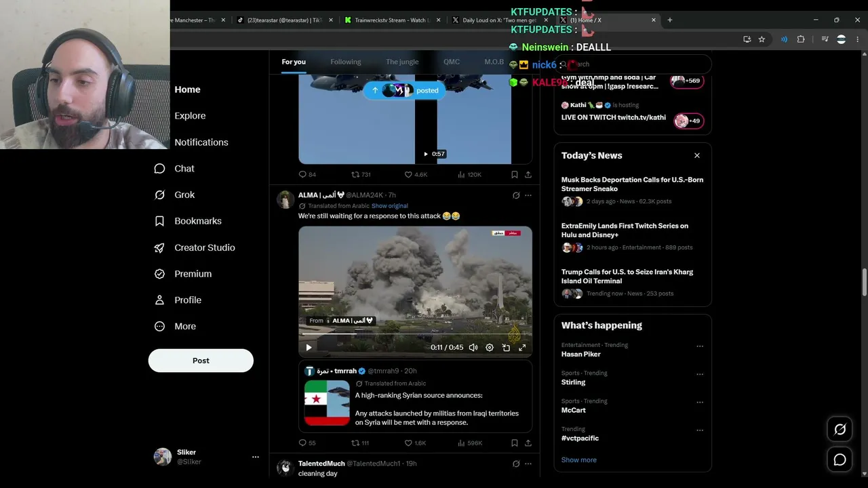This screenshot has height=488, width=868.
Task: Click Show original translation link
Action: (x=390, y=206)
